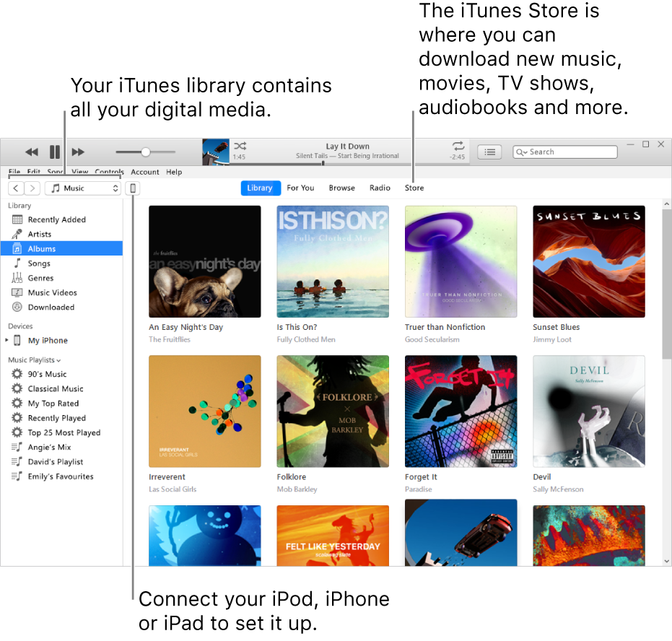
Task: Click the Music Videos sidebar icon
Action: coord(16,292)
